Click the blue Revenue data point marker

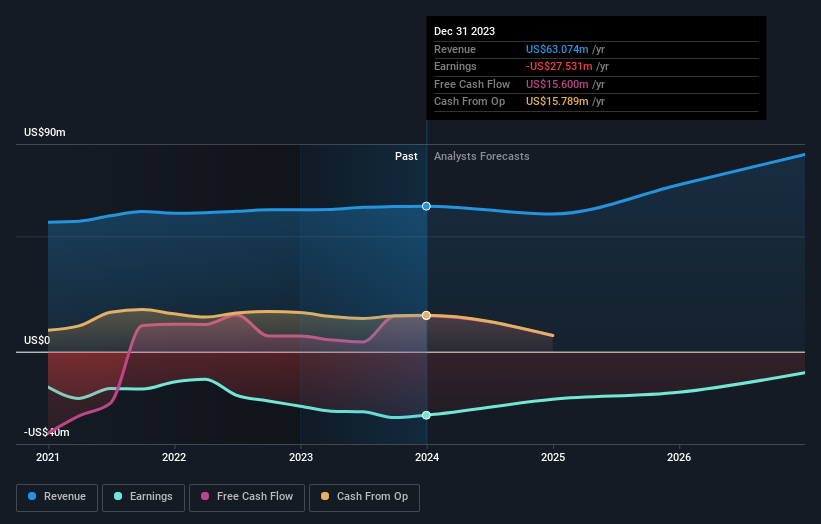[x=426, y=206]
